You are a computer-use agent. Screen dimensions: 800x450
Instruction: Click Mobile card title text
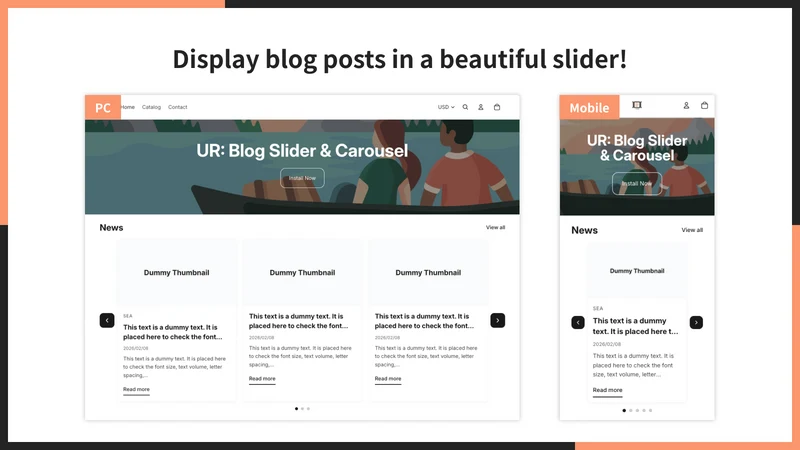[636, 326]
